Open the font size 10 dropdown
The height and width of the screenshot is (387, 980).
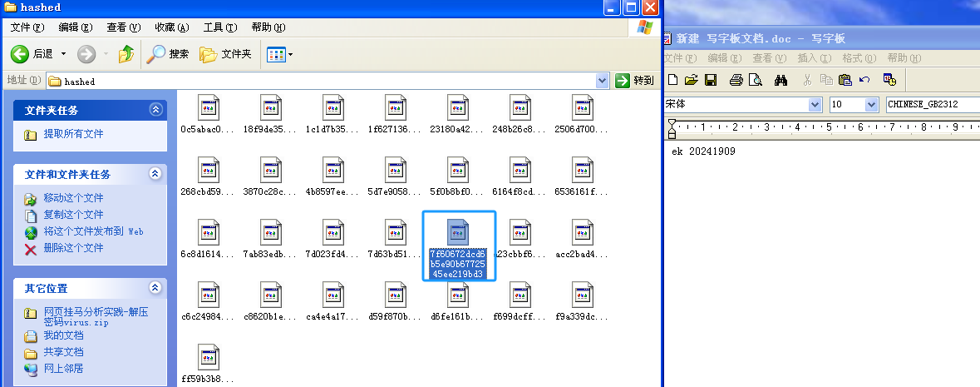pyautogui.click(x=872, y=105)
